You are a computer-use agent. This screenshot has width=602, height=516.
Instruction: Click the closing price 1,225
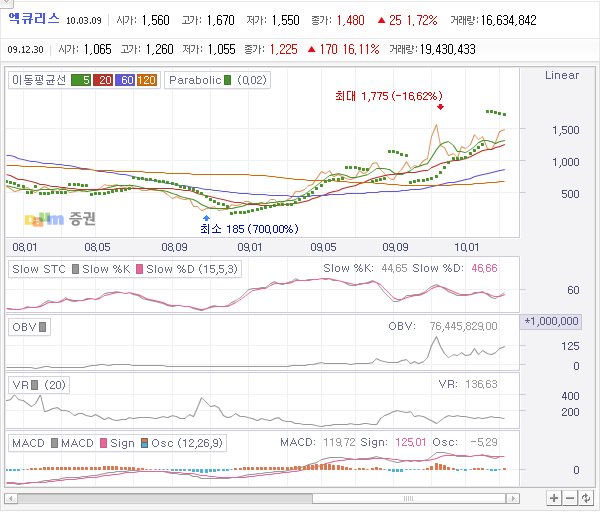coord(283,49)
